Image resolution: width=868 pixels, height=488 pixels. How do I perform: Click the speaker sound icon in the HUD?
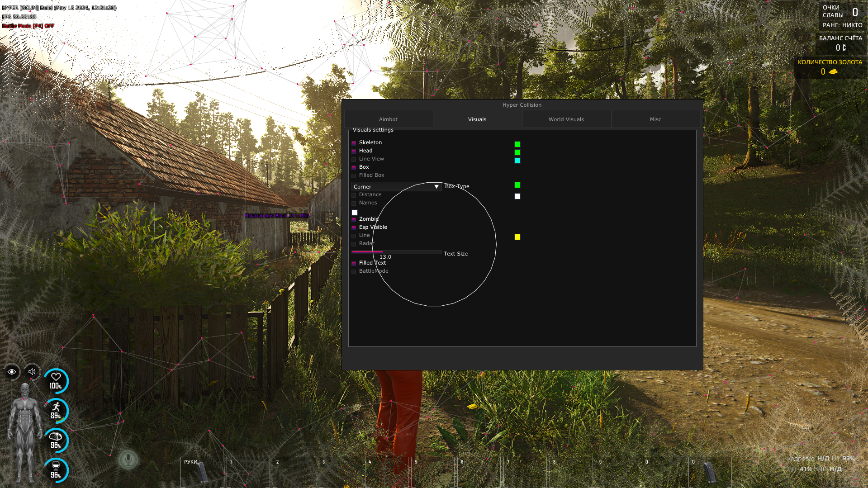point(32,372)
